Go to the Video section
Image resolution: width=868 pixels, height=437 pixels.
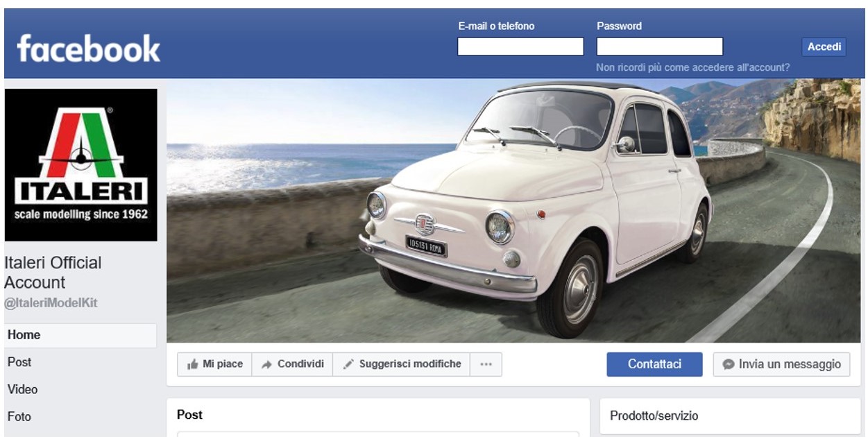click(x=22, y=389)
